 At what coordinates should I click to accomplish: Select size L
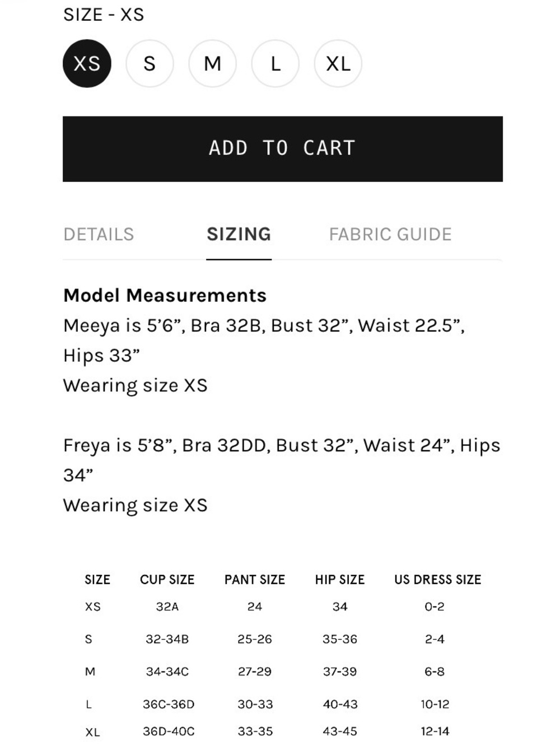(275, 63)
